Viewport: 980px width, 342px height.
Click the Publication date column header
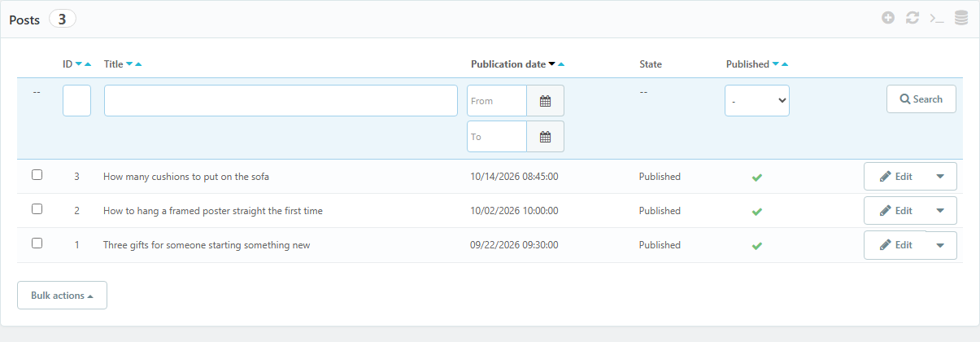point(508,64)
